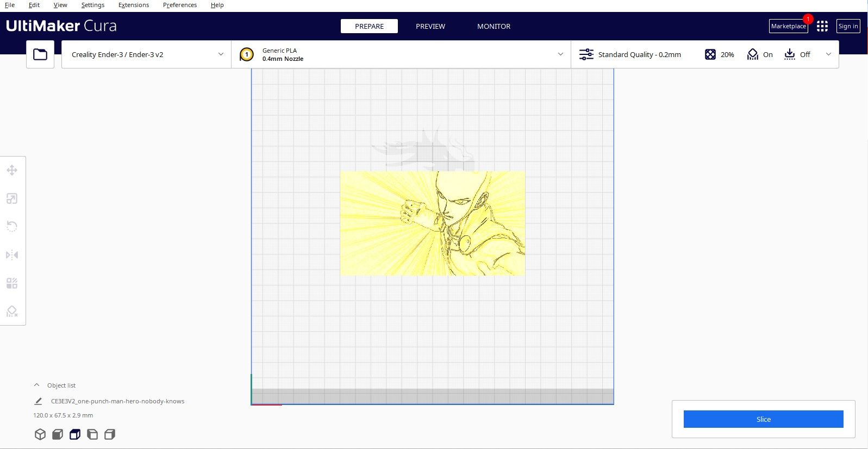Switch to right side view cube icon

point(110,434)
